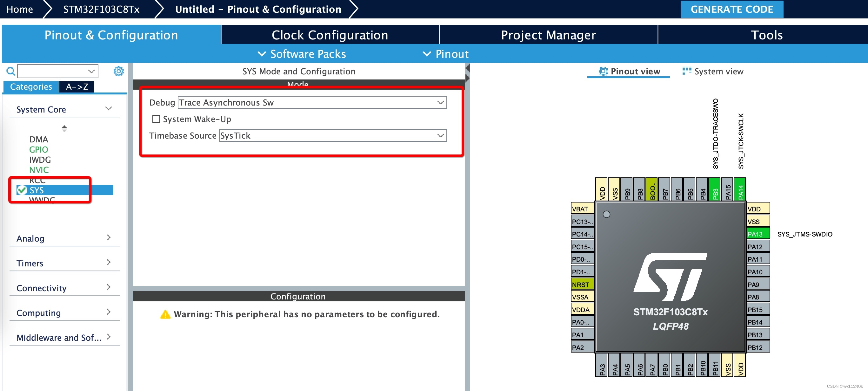Switch to the A->Z tab

click(77, 87)
